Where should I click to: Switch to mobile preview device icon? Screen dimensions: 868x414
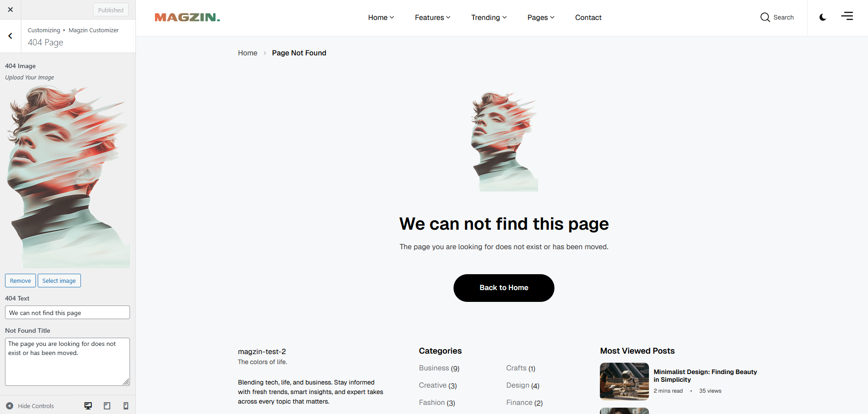click(126, 406)
